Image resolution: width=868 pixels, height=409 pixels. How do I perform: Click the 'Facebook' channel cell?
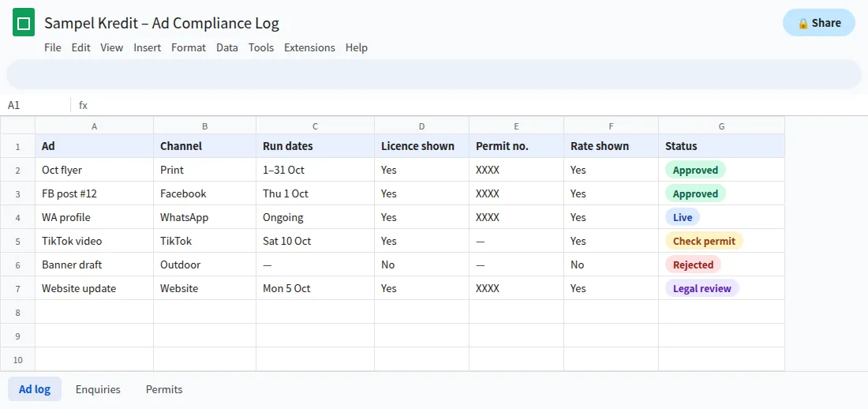pyautogui.click(x=205, y=193)
